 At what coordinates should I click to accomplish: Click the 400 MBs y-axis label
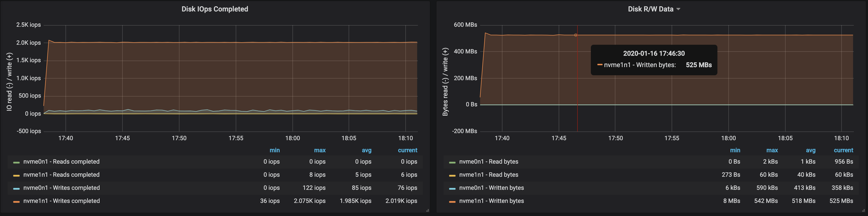pyautogui.click(x=465, y=52)
